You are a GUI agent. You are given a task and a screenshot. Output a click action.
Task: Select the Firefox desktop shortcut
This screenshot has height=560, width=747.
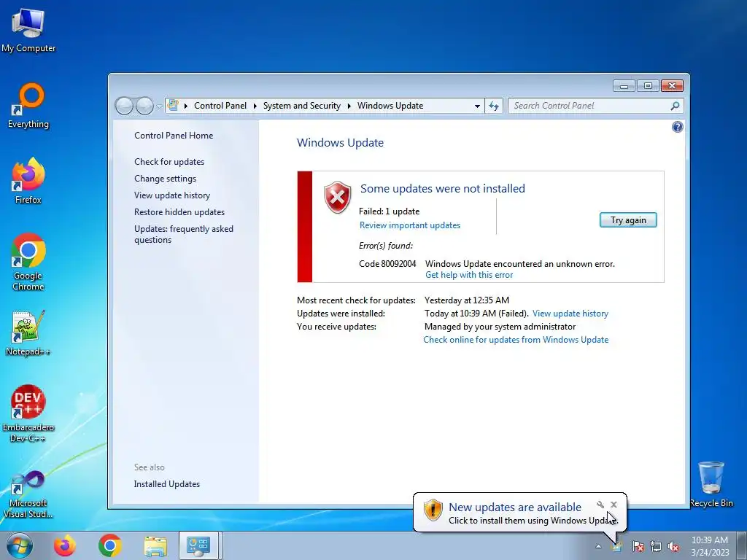[x=28, y=181]
